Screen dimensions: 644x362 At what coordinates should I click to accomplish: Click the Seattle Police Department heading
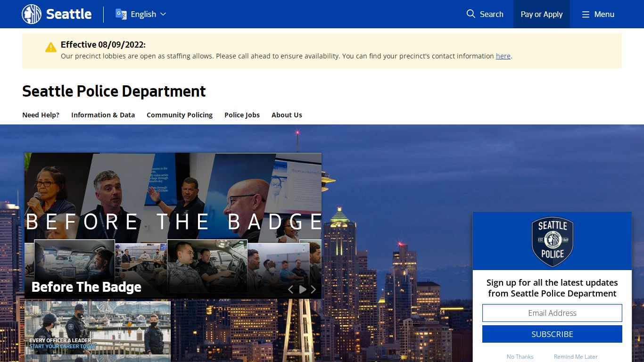click(114, 91)
